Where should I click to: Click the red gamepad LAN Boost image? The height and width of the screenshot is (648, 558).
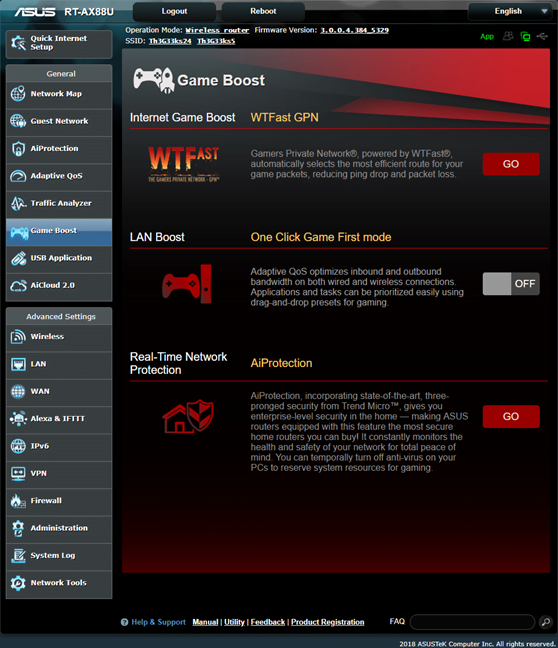[x=187, y=284]
